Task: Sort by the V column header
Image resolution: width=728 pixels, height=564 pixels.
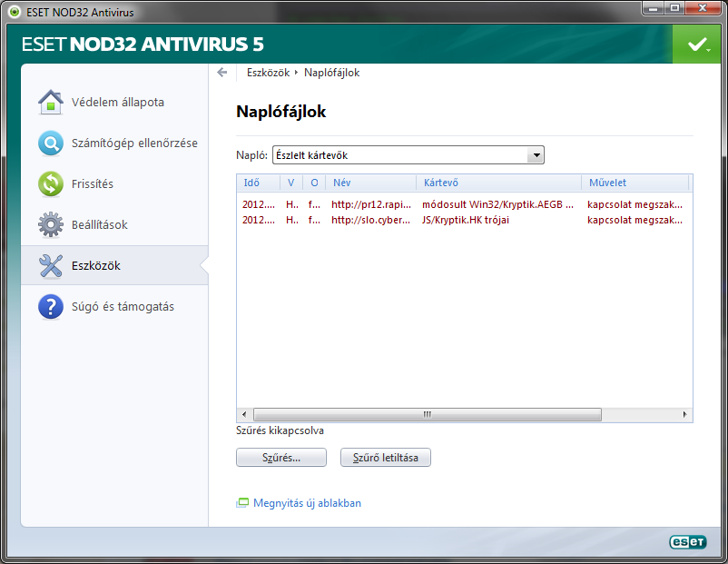Action: (x=291, y=183)
